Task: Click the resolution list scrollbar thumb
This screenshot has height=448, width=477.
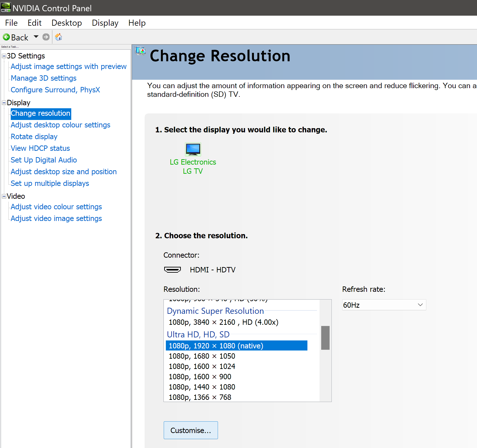Action: 325,338
